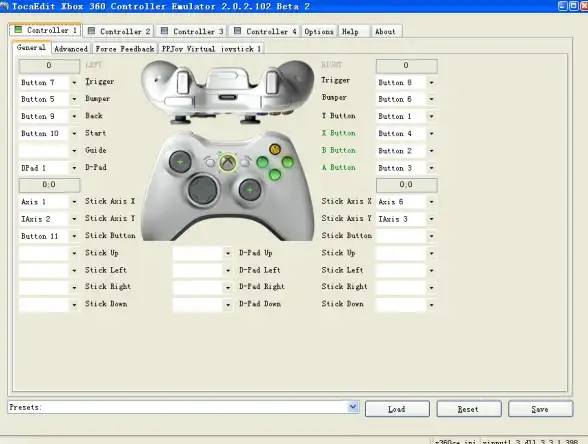Open the Help tab
The width and height of the screenshot is (588, 444).
[354, 32]
